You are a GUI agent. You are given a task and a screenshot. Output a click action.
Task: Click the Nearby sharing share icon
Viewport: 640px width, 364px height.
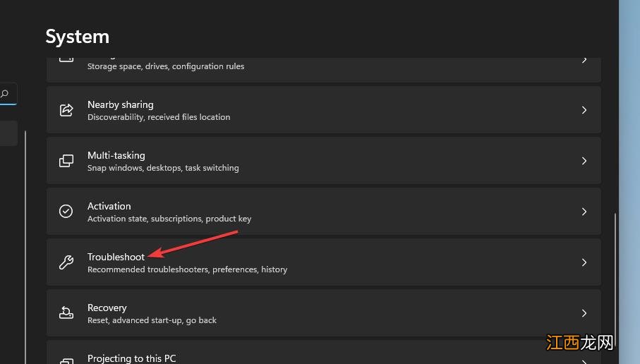66,110
